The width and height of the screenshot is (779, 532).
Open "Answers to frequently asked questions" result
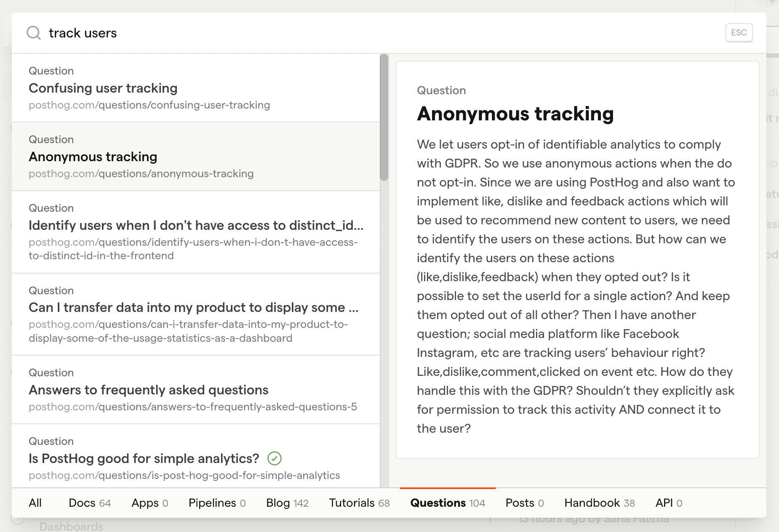196,390
